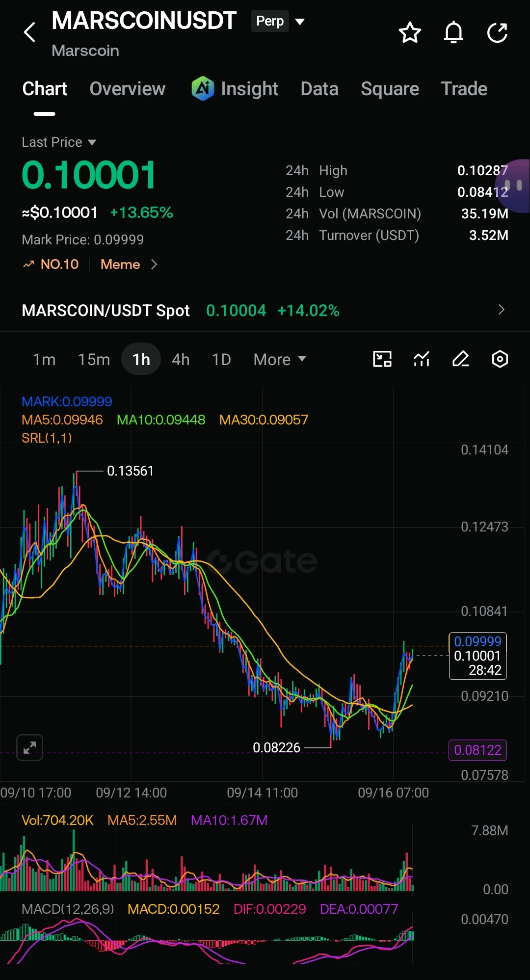Image resolution: width=530 pixels, height=980 pixels.
Task: Tap the 0.13561 high price marker
Action: pyautogui.click(x=130, y=471)
